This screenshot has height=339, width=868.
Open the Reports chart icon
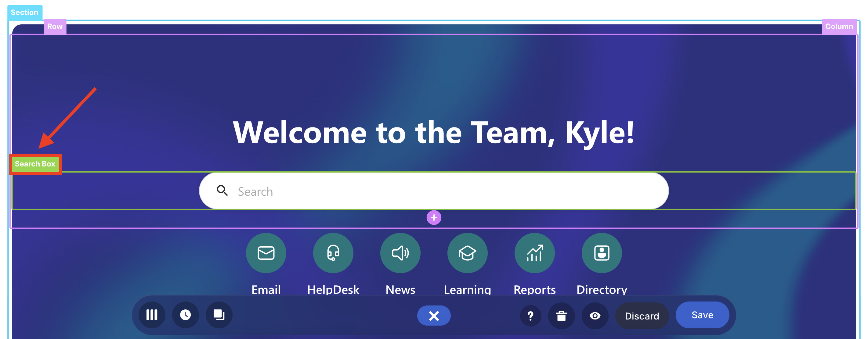[x=534, y=253]
